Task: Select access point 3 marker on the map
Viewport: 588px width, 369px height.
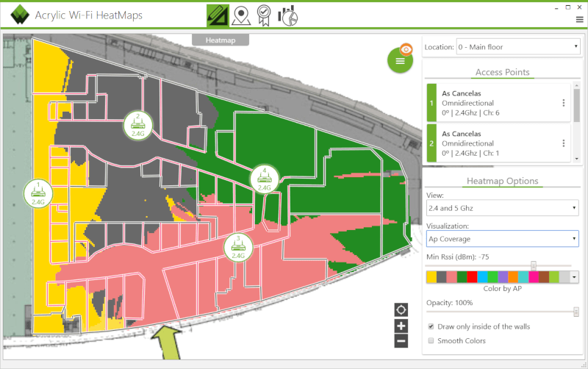Action: (238, 248)
